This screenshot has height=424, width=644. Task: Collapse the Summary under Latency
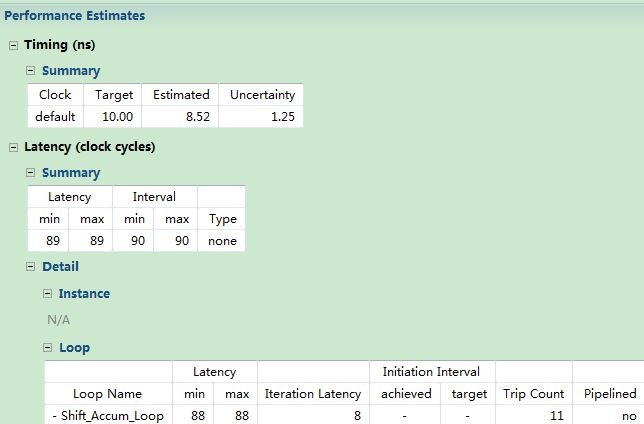[x=31, y=173]
